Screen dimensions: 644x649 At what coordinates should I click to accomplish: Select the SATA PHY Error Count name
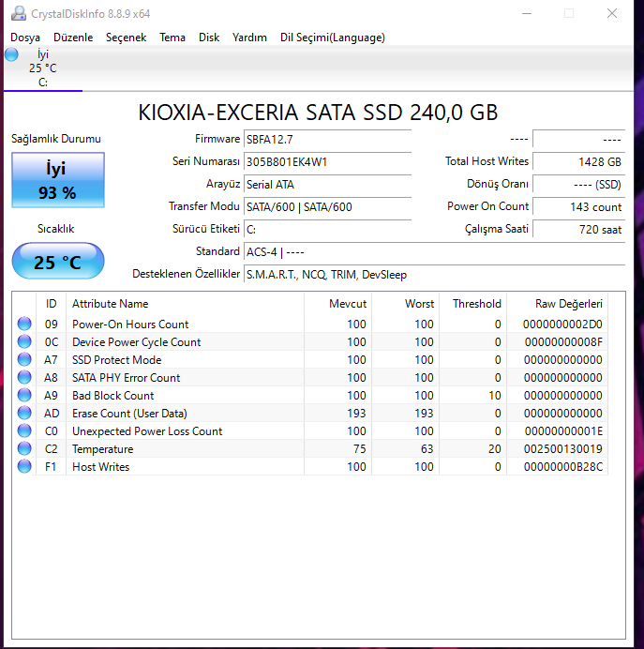(127, 377)
